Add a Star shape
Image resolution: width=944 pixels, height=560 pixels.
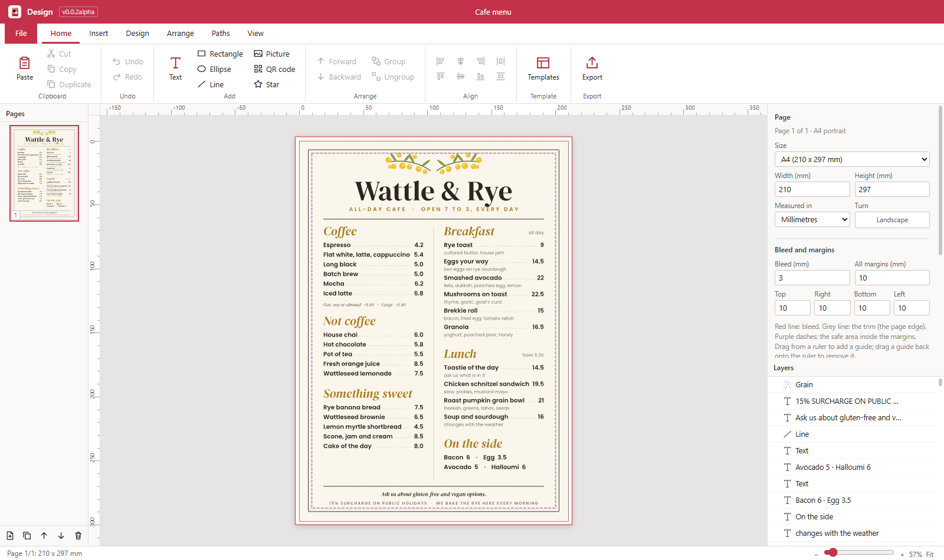(x=267, y=84)
